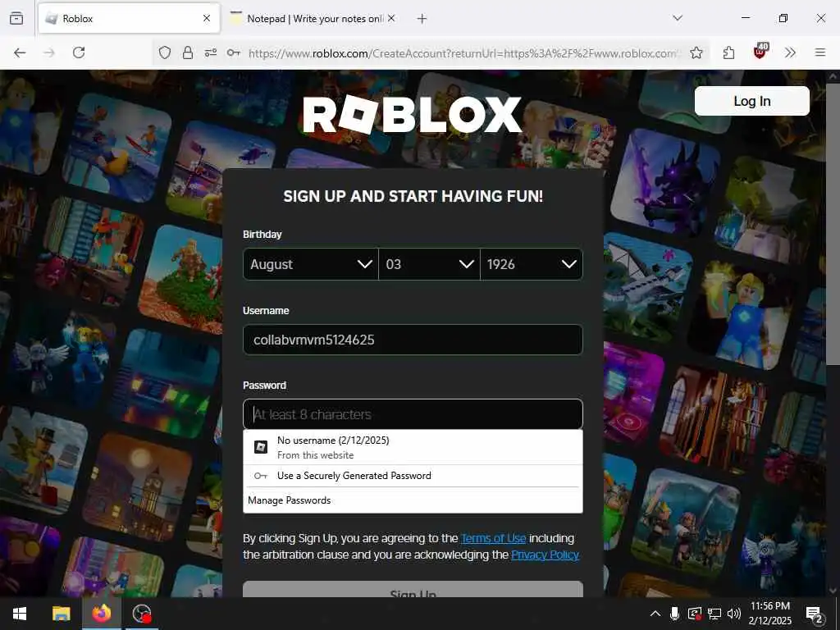
Task: Click the page vertical scrollbar
Action: pyautogui.click(x=833, y=225)
